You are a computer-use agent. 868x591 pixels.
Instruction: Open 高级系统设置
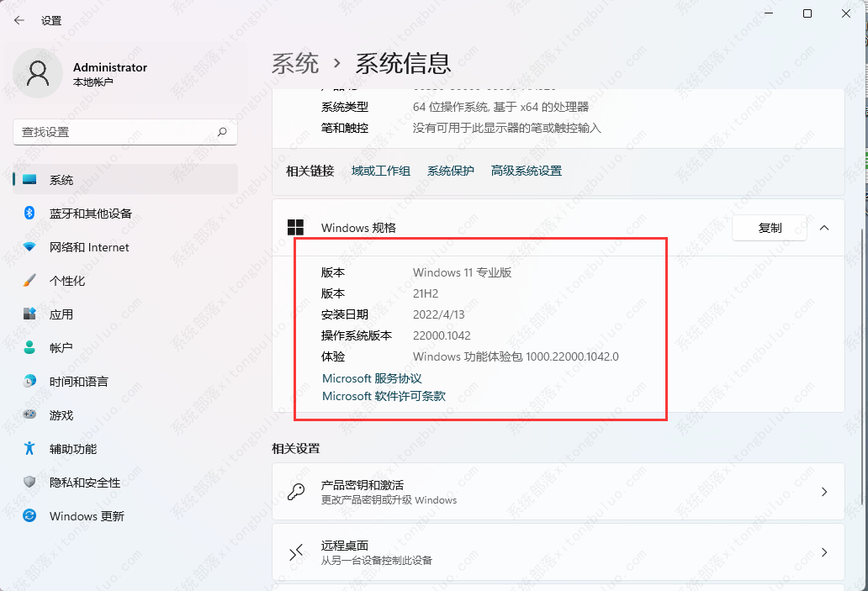[525, 170]
